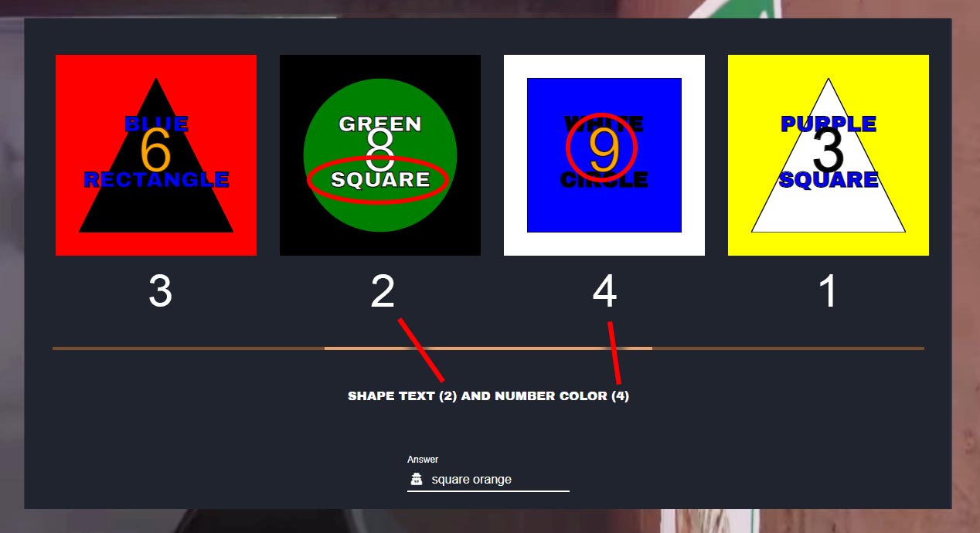
Task: Click the position number 2 below black tile
Action: pyautogui.click(x=383, y=292)
